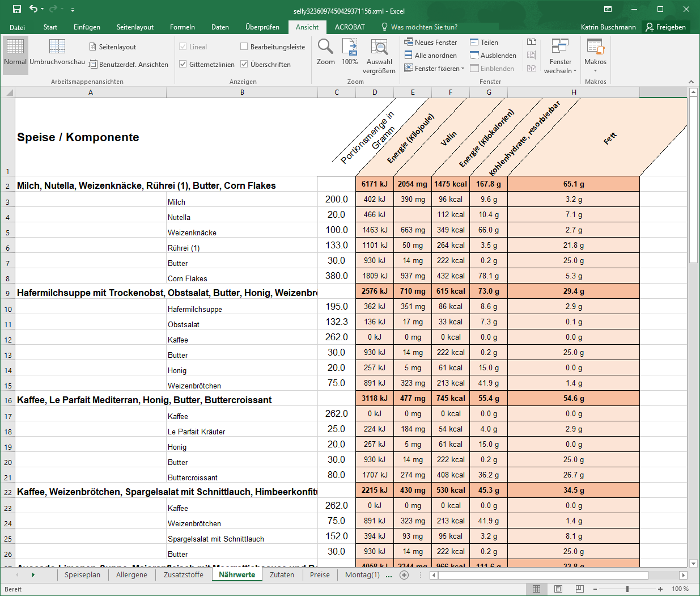Add new sheet with plus icon
This screenshot has height=596, width=700.
tap(404, 575)
